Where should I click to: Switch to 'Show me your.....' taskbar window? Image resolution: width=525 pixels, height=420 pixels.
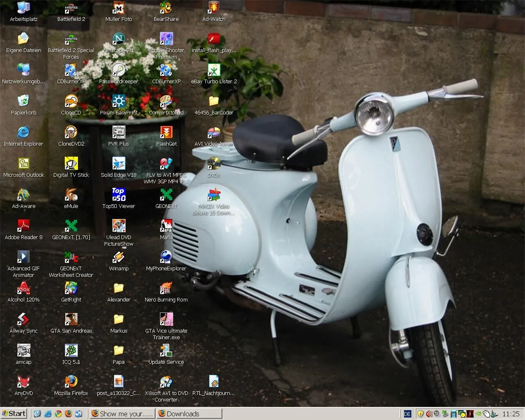[x=122, y=414]
